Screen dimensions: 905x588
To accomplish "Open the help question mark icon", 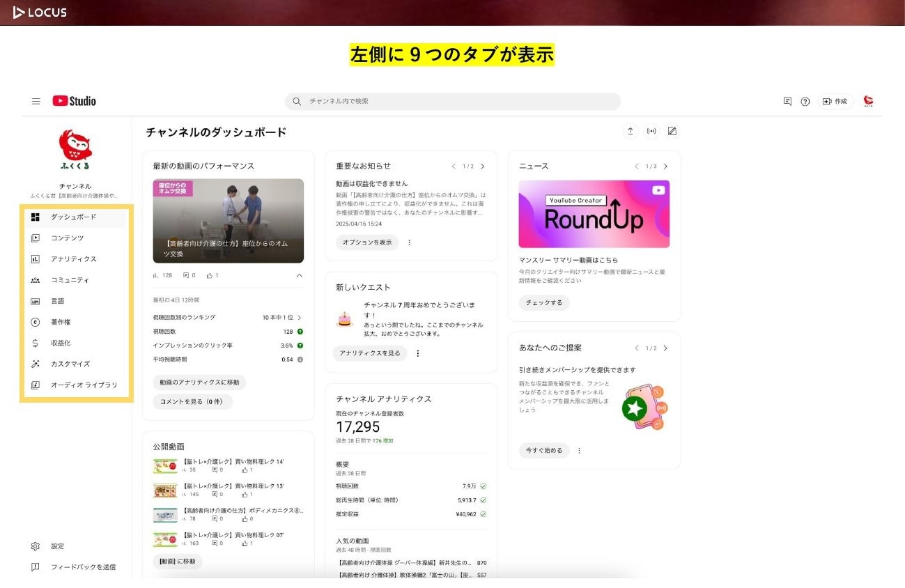I will (x=805, y=101).
